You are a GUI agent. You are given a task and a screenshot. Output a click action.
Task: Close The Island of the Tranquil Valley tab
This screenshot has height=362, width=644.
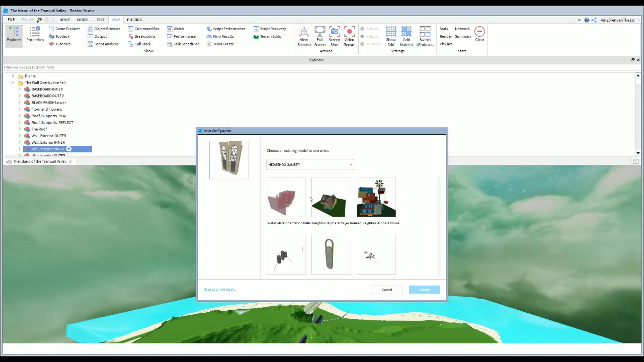pos(70,161)
